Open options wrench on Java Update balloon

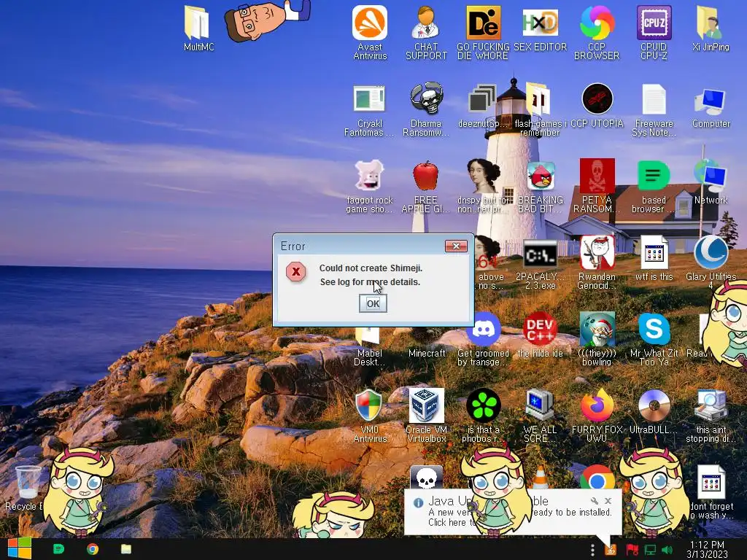594,501
